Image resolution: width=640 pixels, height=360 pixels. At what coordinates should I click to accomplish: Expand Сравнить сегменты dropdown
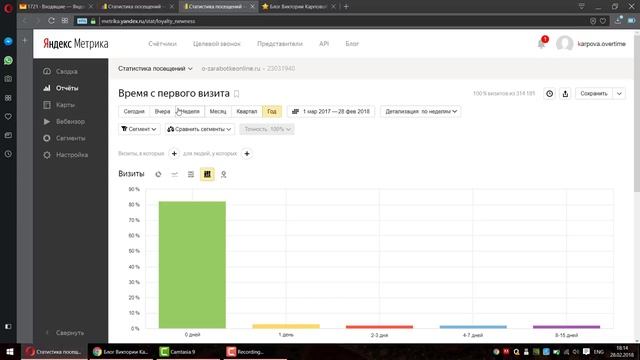pos(200,129)
